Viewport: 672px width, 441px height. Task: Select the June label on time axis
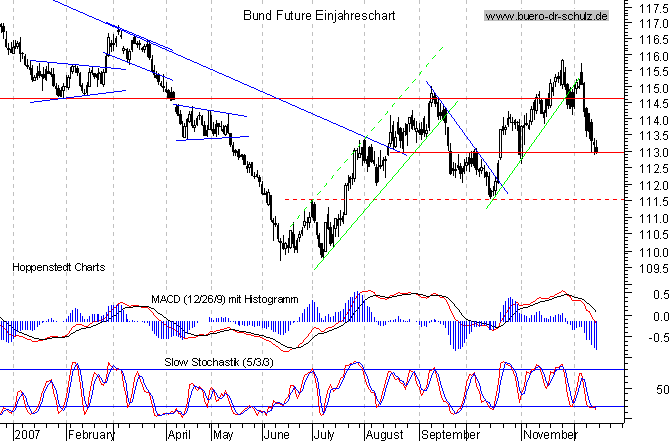(x=276, y=435)
